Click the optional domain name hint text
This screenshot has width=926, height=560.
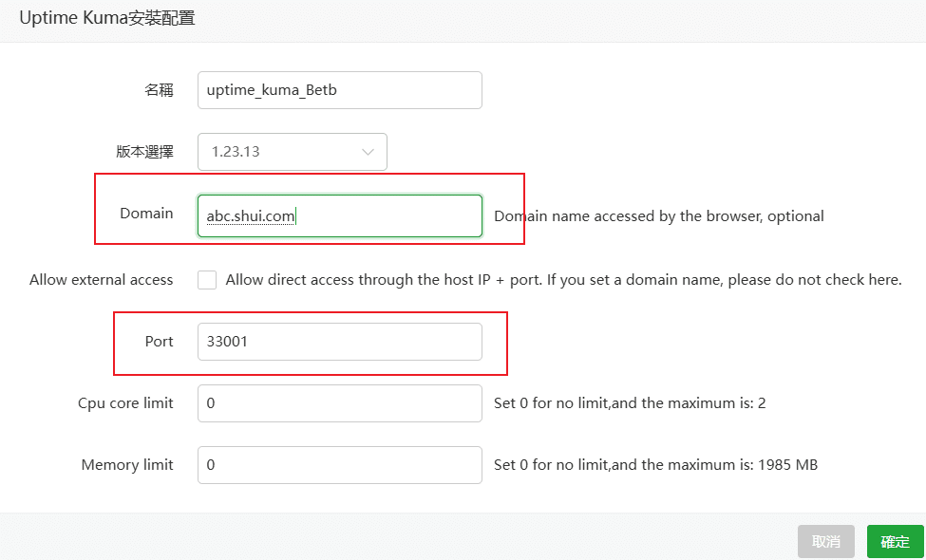click(657, 215)
